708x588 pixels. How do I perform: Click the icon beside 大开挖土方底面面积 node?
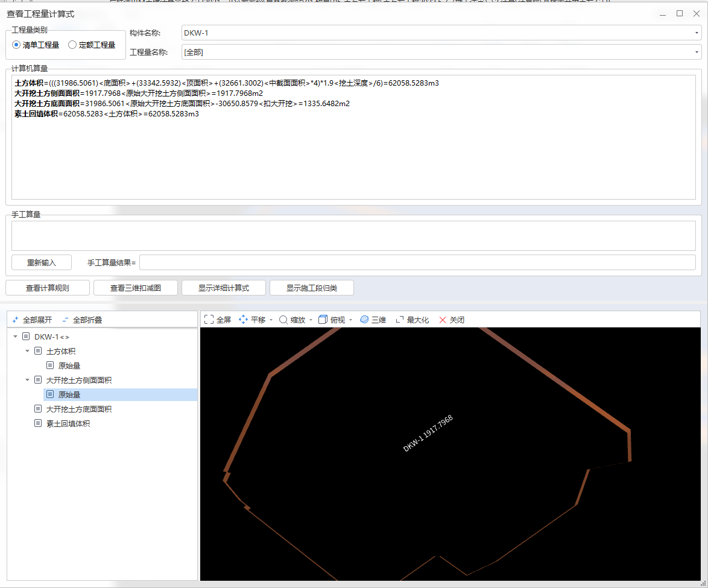pos(38,409)
